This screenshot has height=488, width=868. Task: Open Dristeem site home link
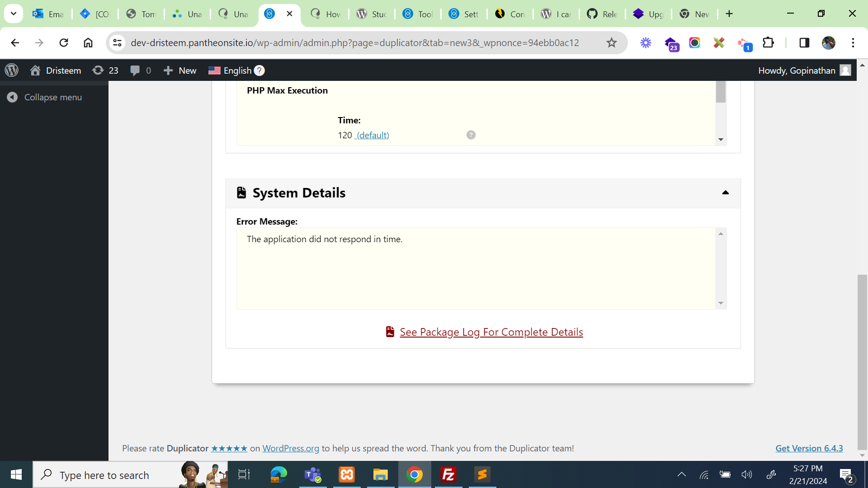[x=56, y=70]
